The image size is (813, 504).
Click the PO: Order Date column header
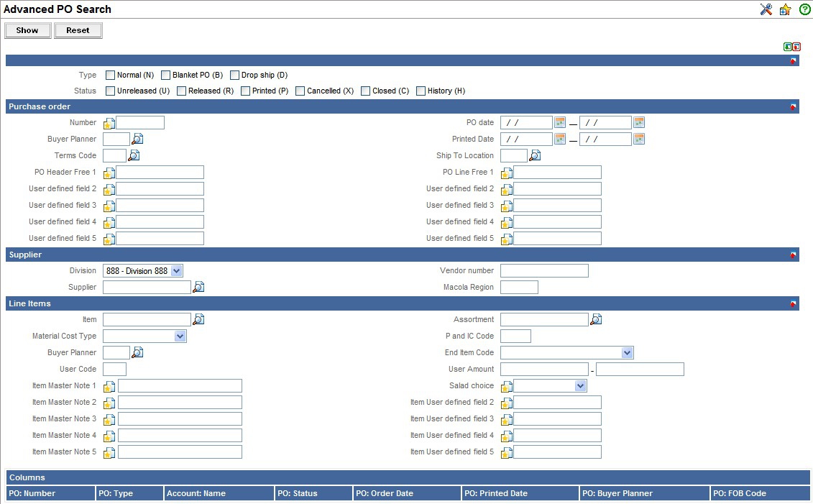pos(407,493)
